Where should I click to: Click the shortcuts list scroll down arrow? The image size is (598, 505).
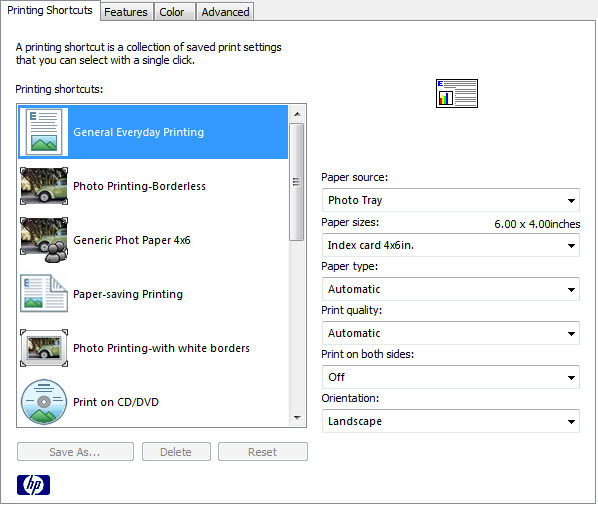click(297, 418)
